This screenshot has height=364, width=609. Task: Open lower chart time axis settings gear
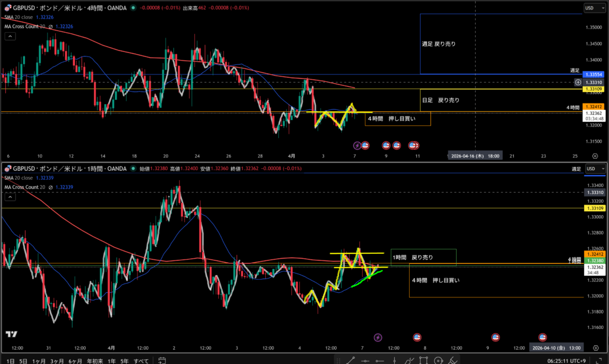595,347
